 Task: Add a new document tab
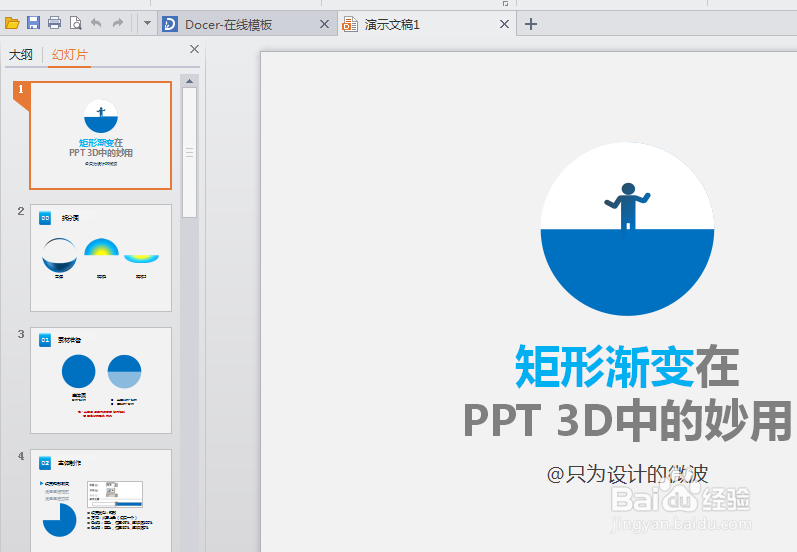point(531,24)
